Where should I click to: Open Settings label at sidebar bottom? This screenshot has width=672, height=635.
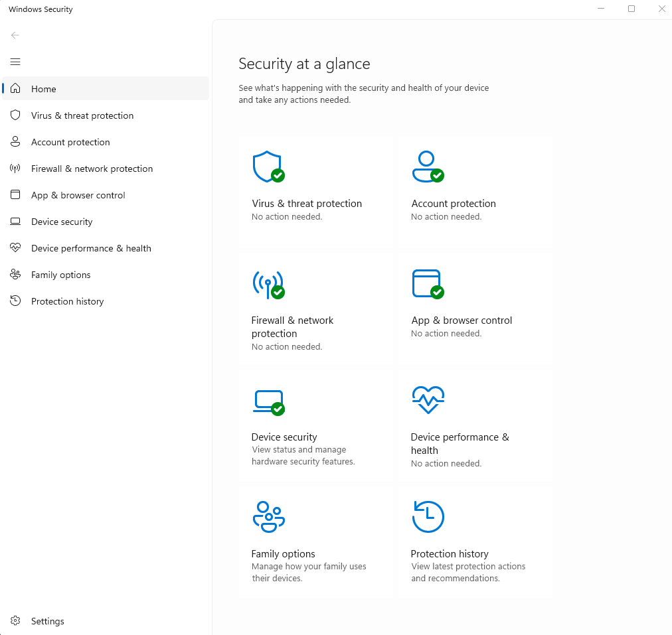(x=48, y=621)
